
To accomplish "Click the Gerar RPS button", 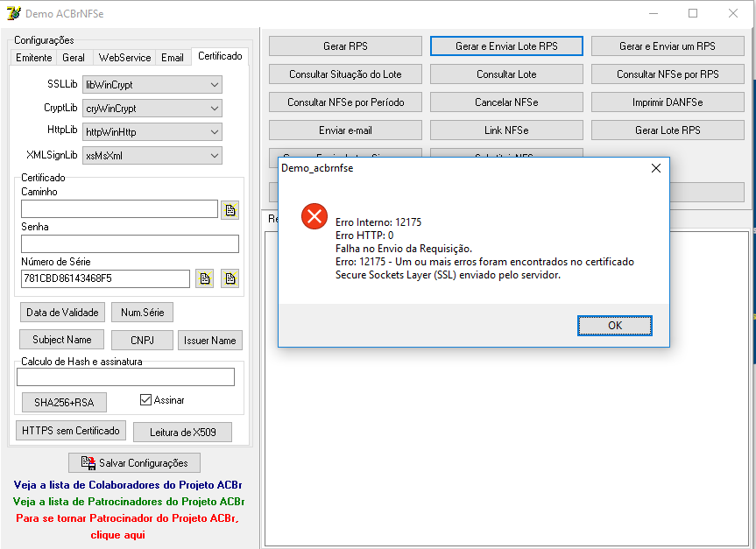I will [x=345, y=46].
